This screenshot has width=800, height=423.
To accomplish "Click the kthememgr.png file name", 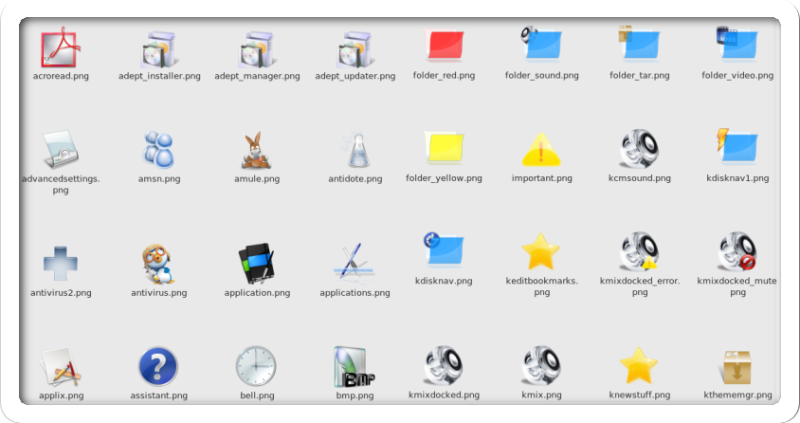I will pyautogui.click(x=737, y=395).
